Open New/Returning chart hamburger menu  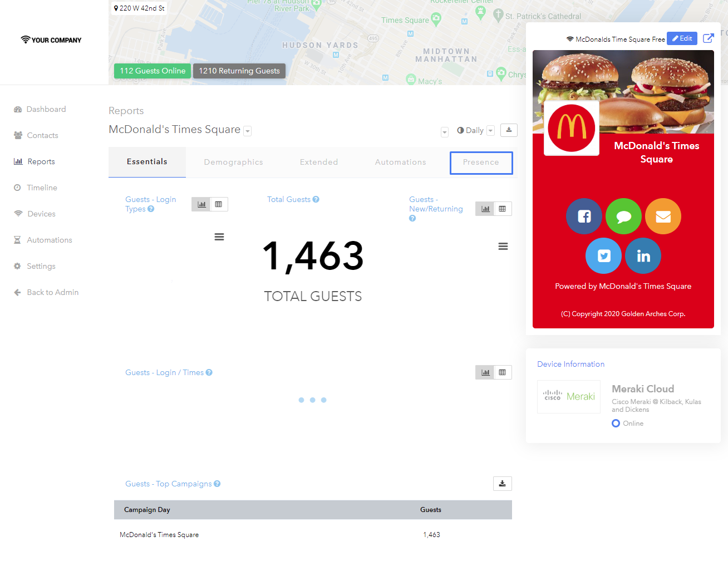pos(503,247)
